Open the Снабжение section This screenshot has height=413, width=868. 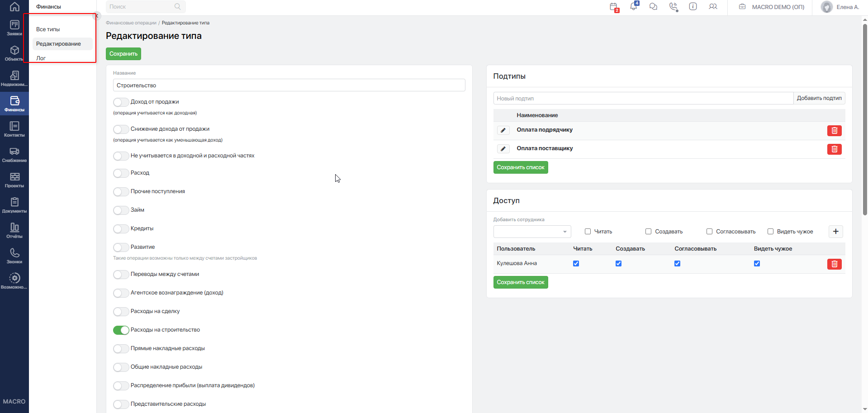[x=14, y=154]
